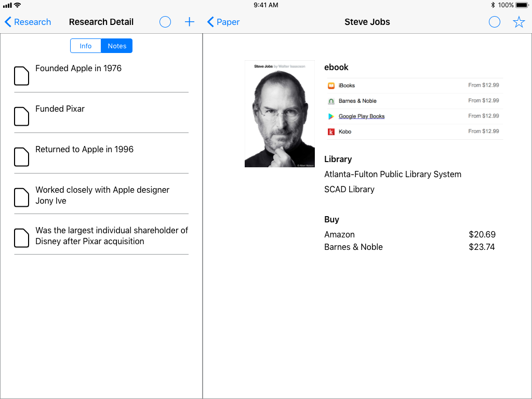Go back to Research list
The image size is (532, 399).
(28, 22)
